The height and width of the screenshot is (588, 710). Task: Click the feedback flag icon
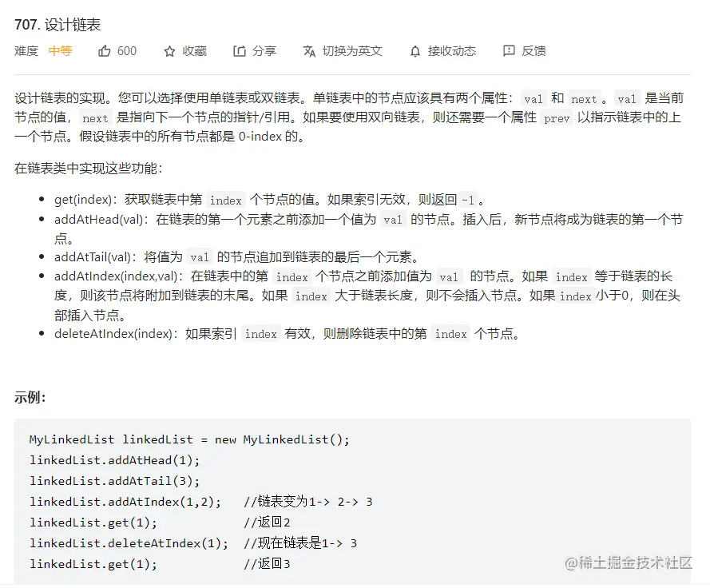click(x=509, y=51)
